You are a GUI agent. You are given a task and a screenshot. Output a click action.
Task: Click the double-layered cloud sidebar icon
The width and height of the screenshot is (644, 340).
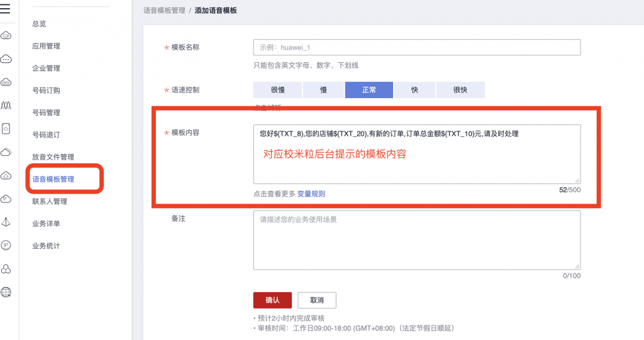6,152
